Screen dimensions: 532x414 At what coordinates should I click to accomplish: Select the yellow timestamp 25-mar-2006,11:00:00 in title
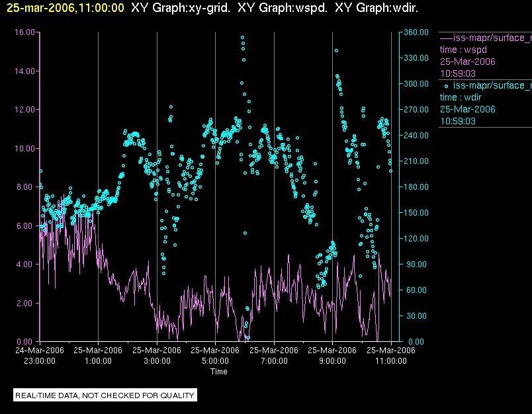click(x=65, y=8)
